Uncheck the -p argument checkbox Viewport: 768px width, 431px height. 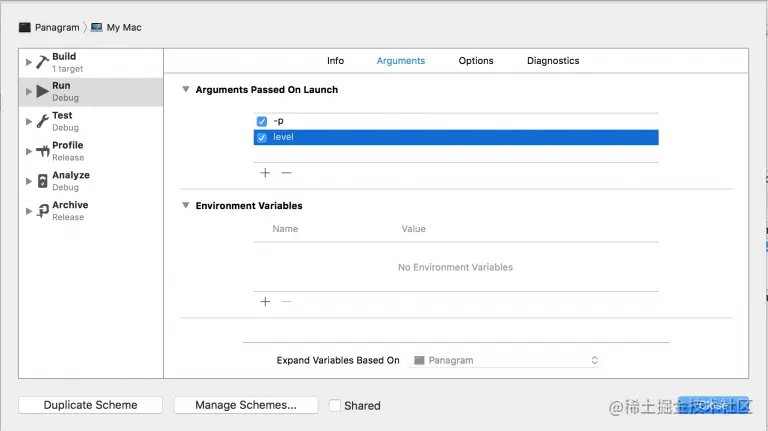[262, 121]
